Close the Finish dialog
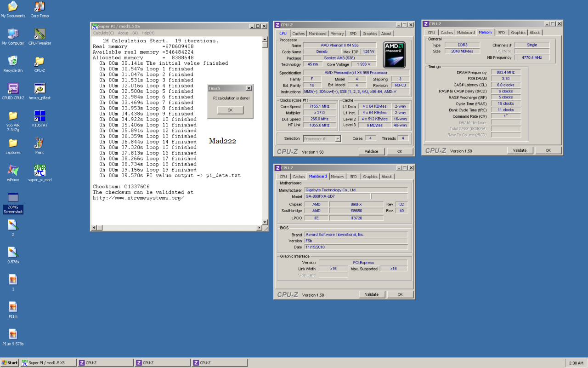The height and width of the screenshot is (368, 588). 249,88
